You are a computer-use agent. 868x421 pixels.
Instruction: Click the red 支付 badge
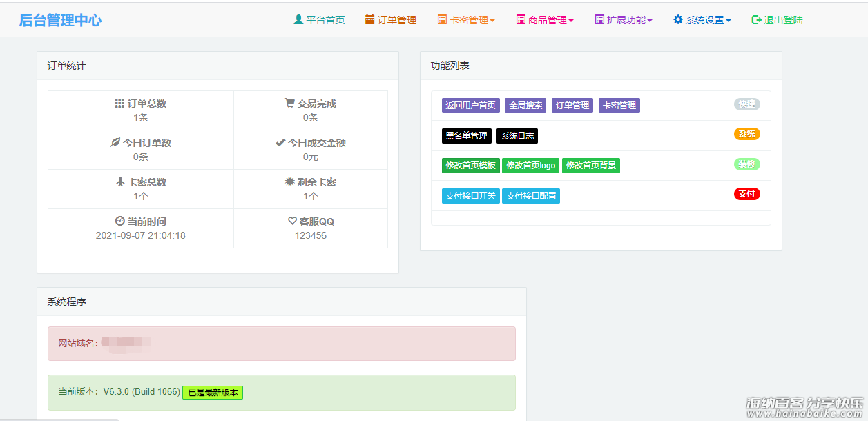pyautogui.click(x=747, y=194)
